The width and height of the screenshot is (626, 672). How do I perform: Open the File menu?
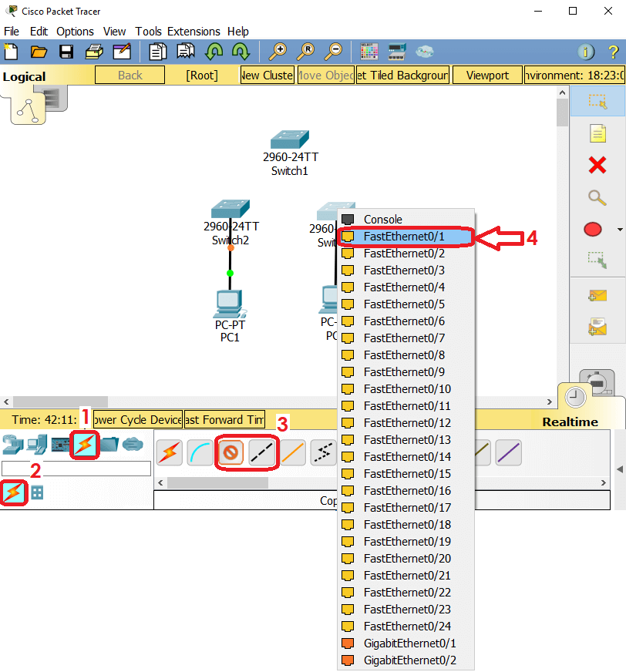(x=11, y=32)
